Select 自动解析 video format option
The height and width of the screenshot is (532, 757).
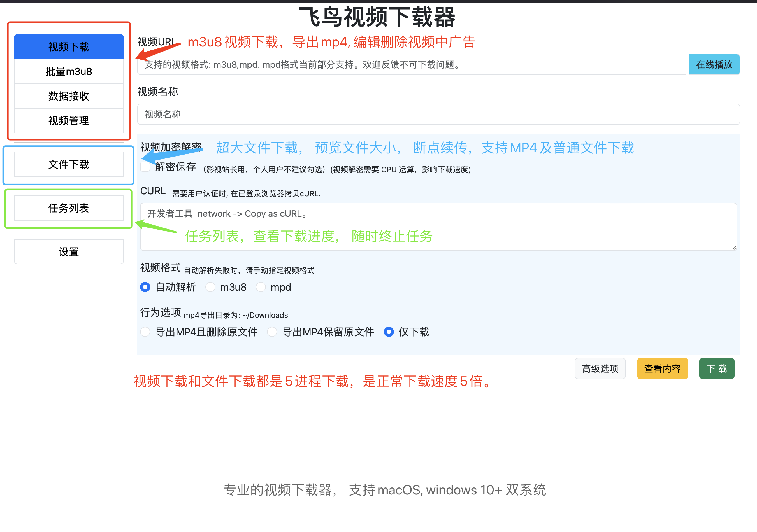[x=145, y=287]
